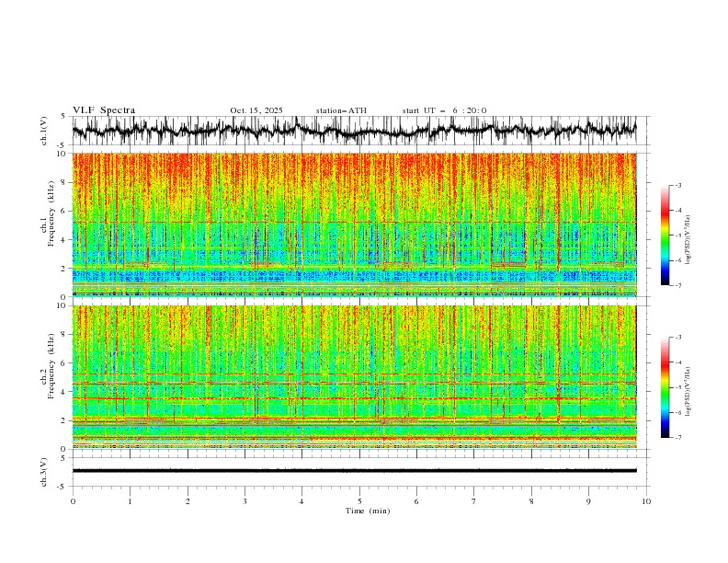Click the lower PSD color scale bar

tap(665, 387)
